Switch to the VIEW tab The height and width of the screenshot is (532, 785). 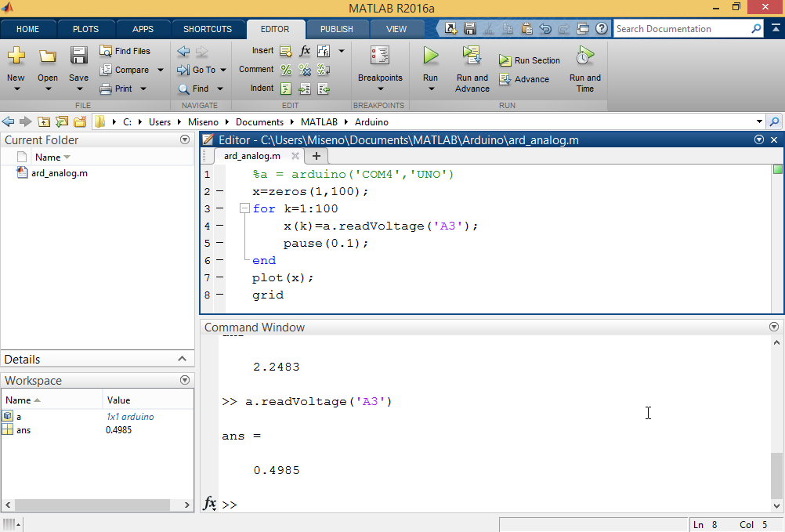pos(396,29)
